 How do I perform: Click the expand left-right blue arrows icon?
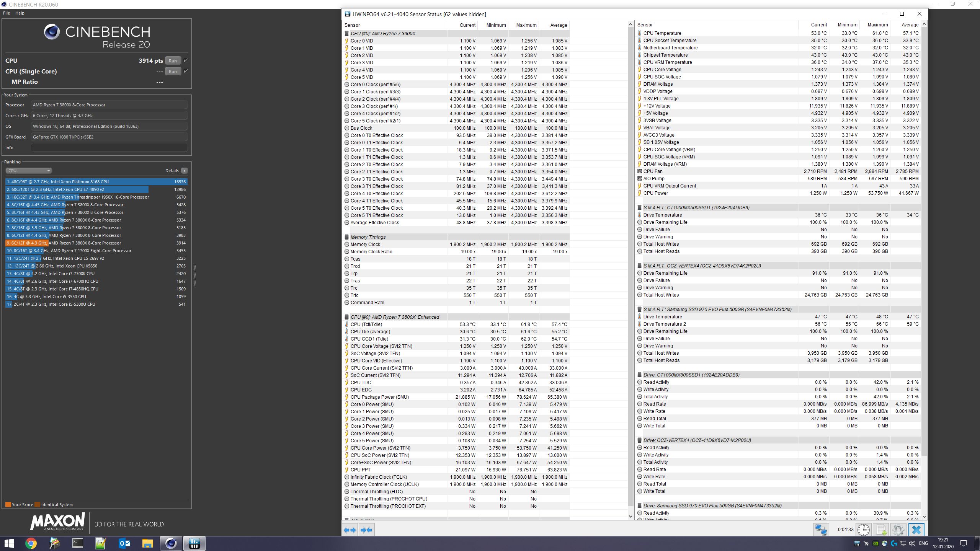350,530
